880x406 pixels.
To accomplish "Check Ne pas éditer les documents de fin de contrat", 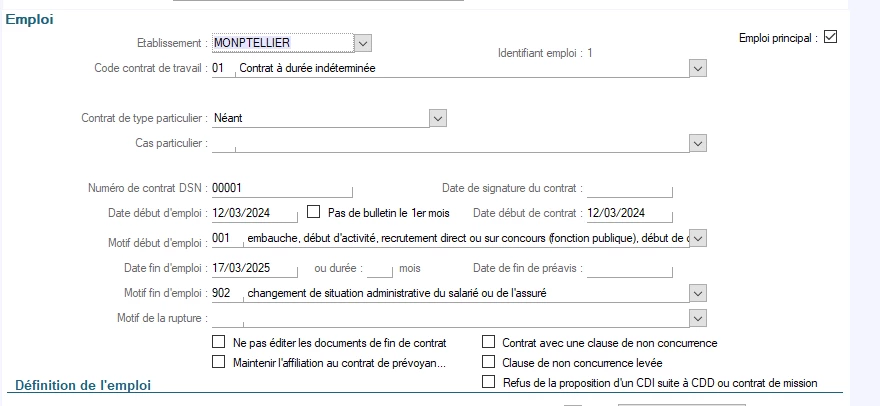I will point(219,342).
